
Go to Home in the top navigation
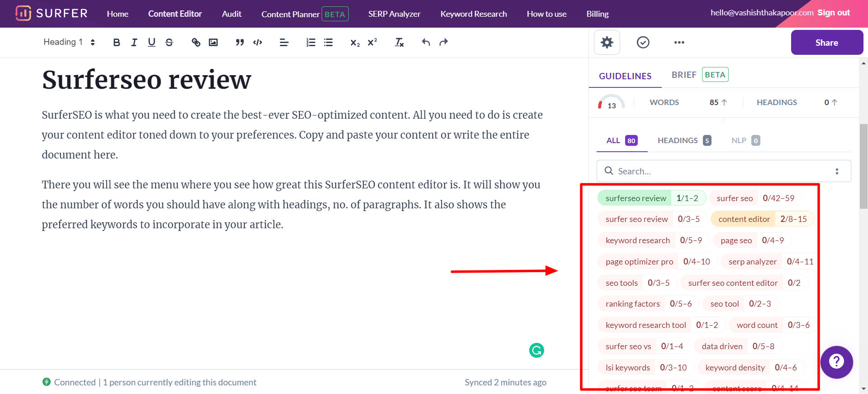[x=118, y=14]
